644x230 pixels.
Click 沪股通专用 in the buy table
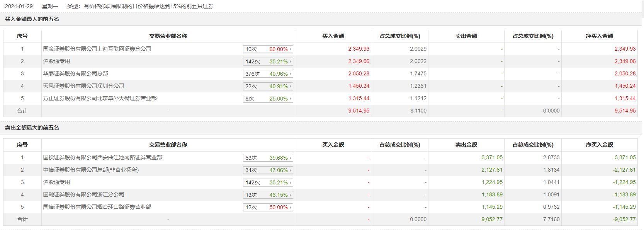click(56, 61)
